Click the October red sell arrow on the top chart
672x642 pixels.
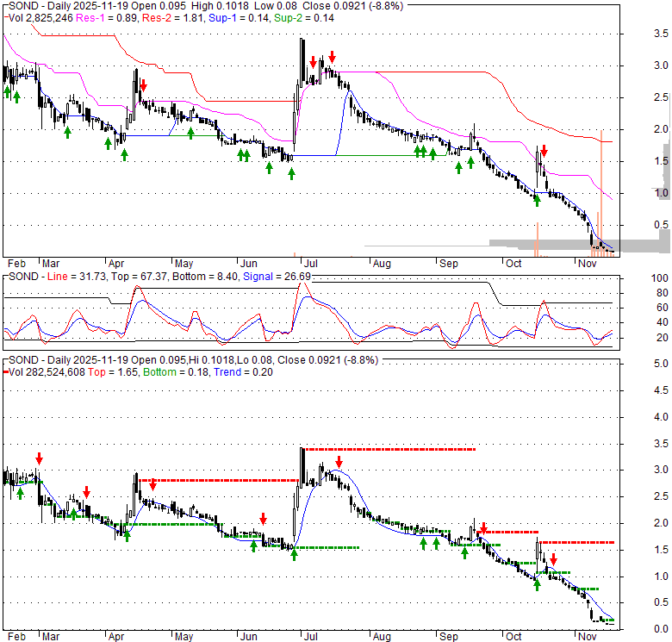point(544,151)
